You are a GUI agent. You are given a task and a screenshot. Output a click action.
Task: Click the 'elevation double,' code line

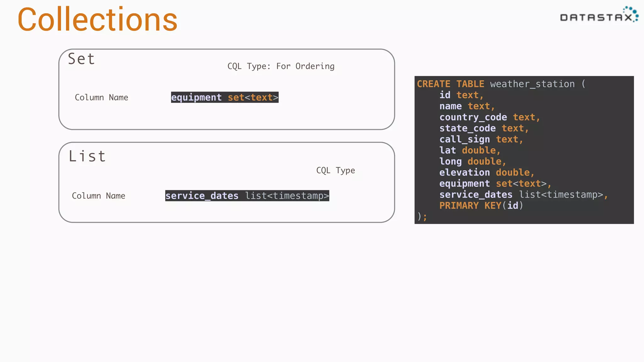tap(487, 173)
